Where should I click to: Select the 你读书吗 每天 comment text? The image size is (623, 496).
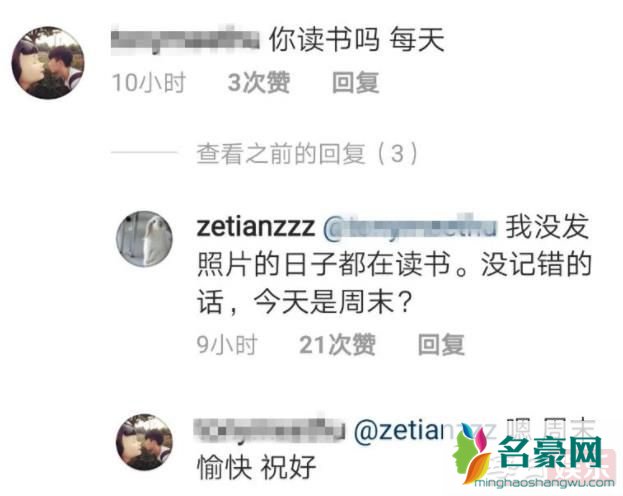pyautogui.click(x=357, y=40)
